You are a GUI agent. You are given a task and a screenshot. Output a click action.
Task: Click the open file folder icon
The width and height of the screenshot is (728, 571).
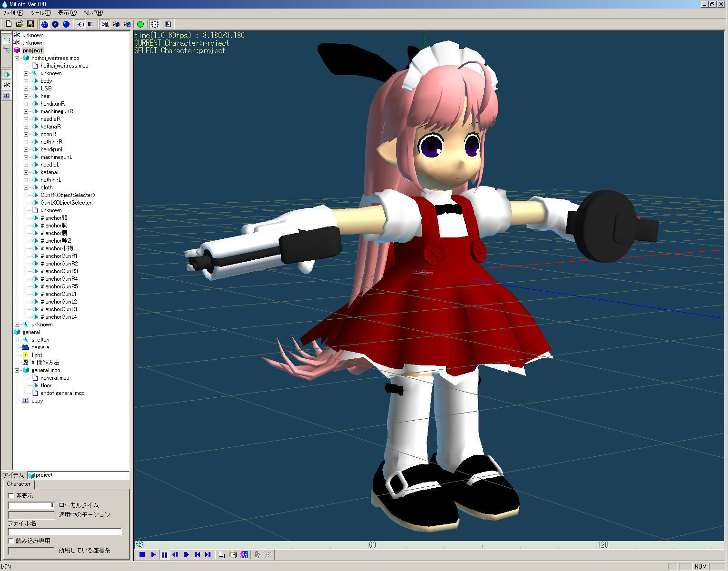pyautogui.click(x=20, y=24)
